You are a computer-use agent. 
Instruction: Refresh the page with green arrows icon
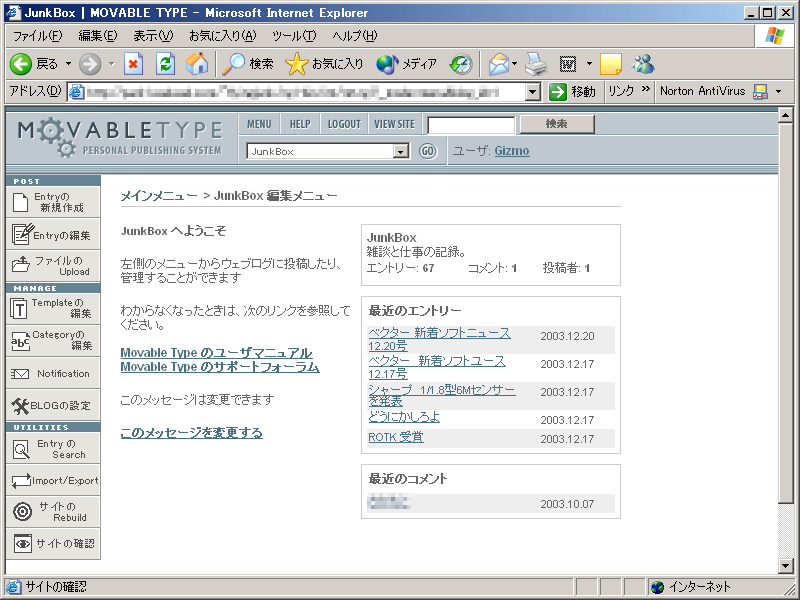tap(165, 64)
